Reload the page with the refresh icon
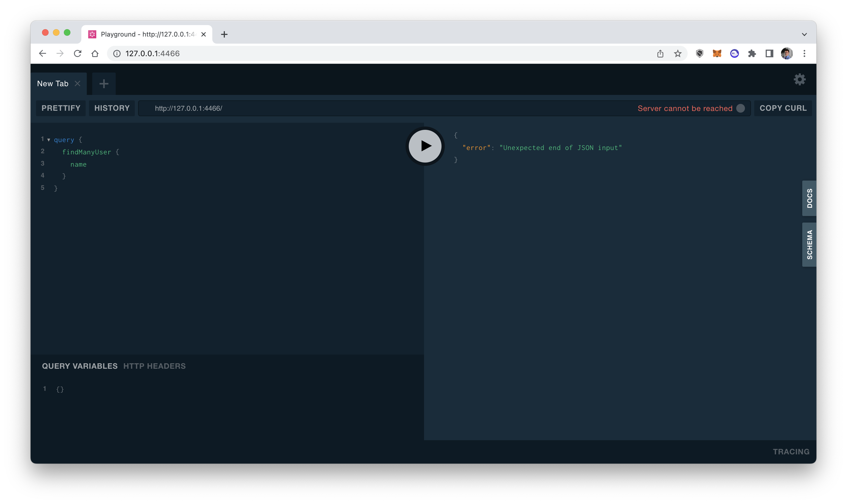Viewport: 847px width, 504px height. coord(77,53)
